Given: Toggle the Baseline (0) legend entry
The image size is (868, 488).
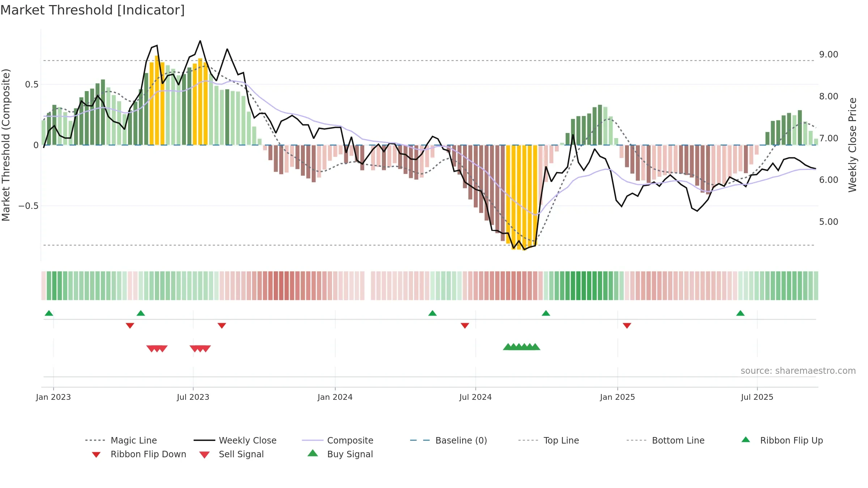Looking at the screenshot, I should pos(448,440).
